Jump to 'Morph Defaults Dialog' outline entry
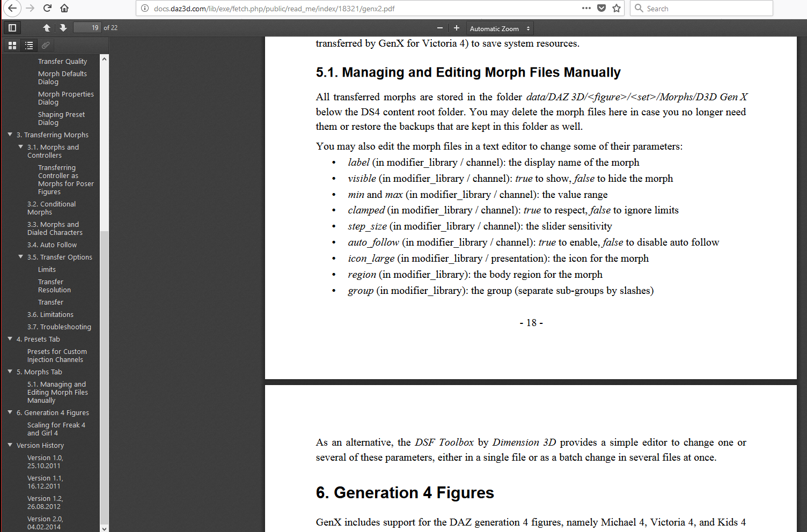This screenshot has width=807, height=532. tap(62, 78)
